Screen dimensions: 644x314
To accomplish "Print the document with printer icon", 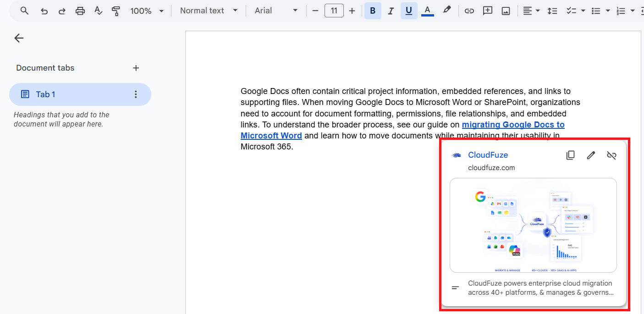I will (80, 11).
